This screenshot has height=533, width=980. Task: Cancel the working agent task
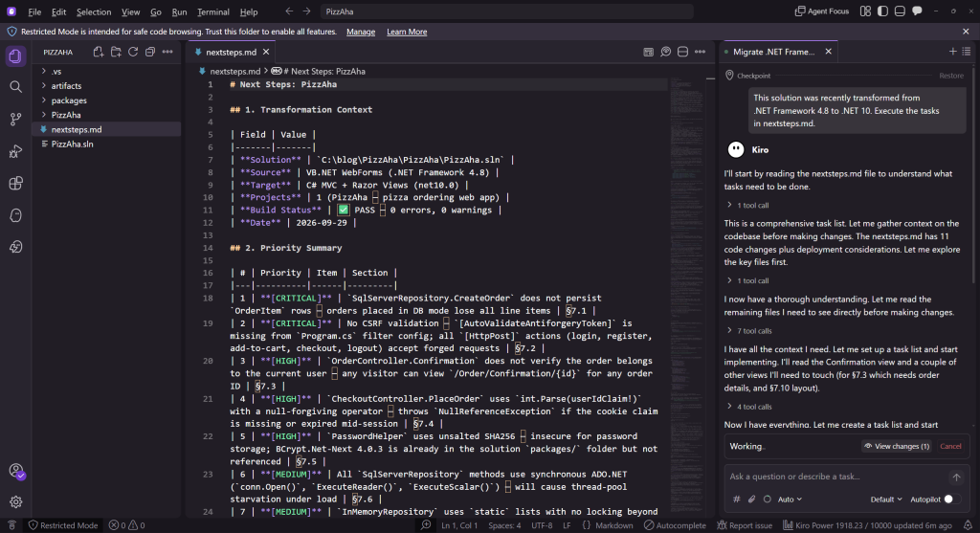[950, 446]
